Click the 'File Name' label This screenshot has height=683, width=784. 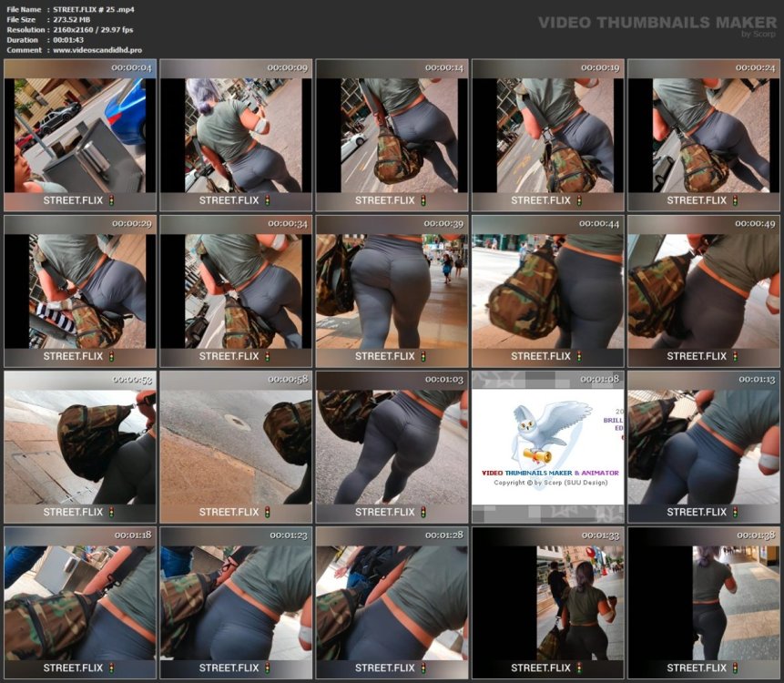click(24, 9)
